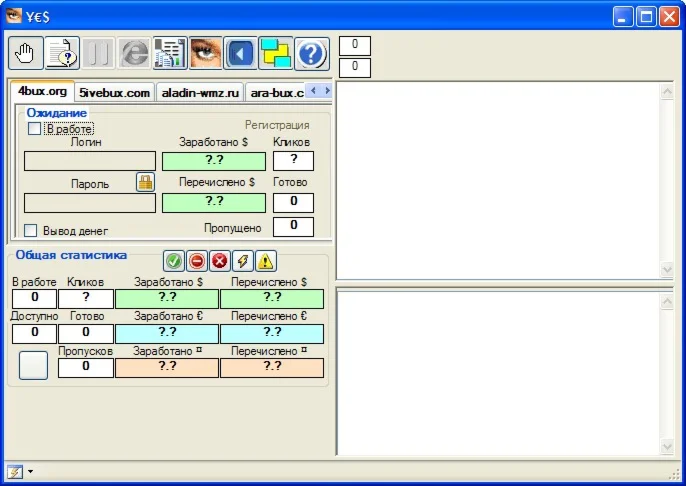Open help with blue question mark icon
Viewport: 686px width, 486px height.
pyautogui.click(x=312, y=53)
